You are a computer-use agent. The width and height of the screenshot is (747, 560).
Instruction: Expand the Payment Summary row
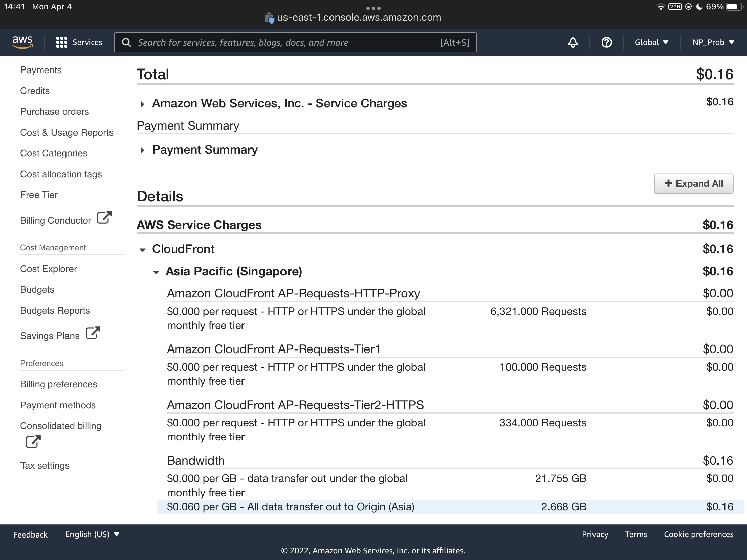tap(142, 150)
